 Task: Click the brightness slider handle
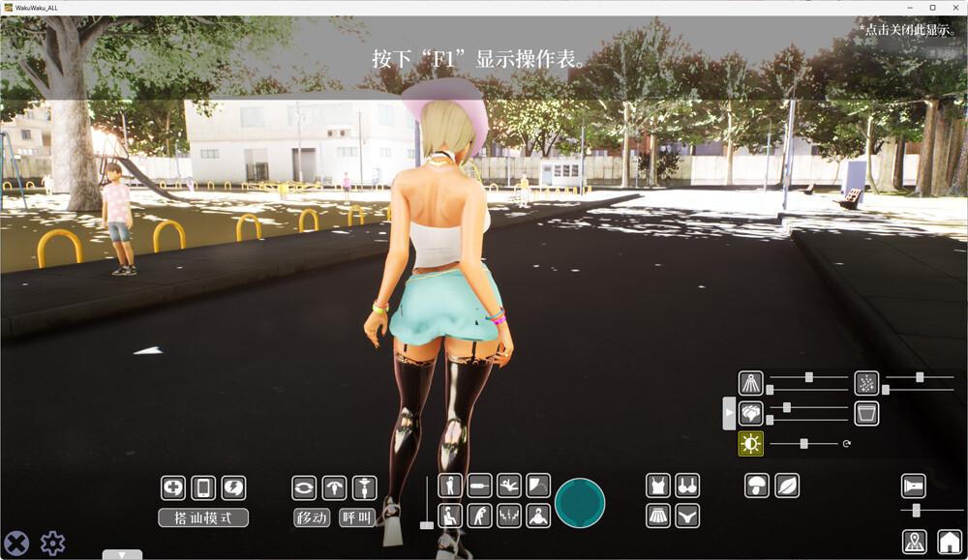point(803,443)
